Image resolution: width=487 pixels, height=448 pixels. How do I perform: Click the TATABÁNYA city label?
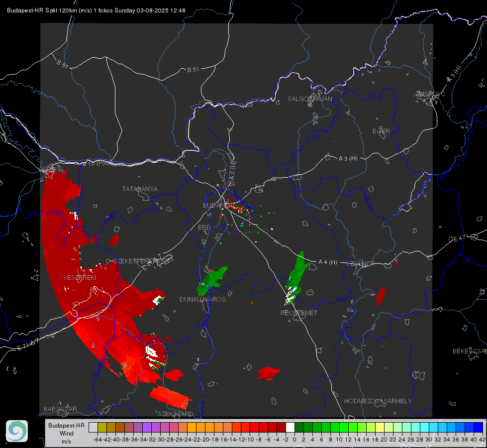coord(140,189)
